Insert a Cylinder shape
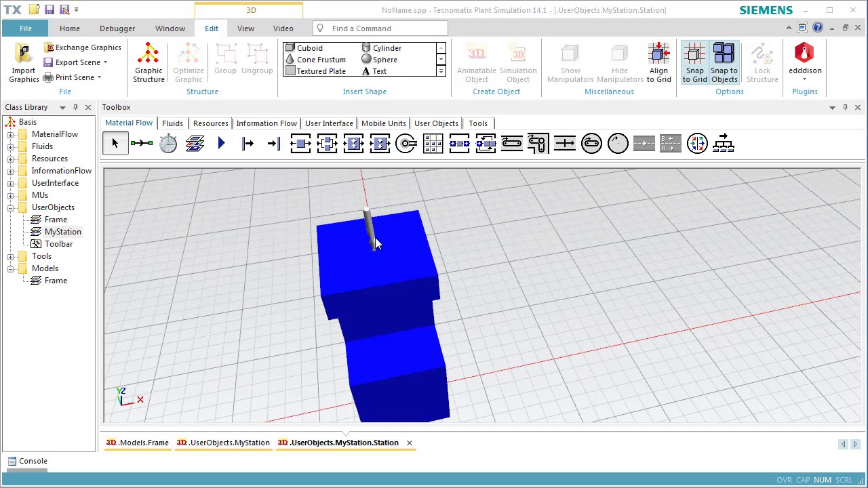868x488 pixels. pos(382,48)
